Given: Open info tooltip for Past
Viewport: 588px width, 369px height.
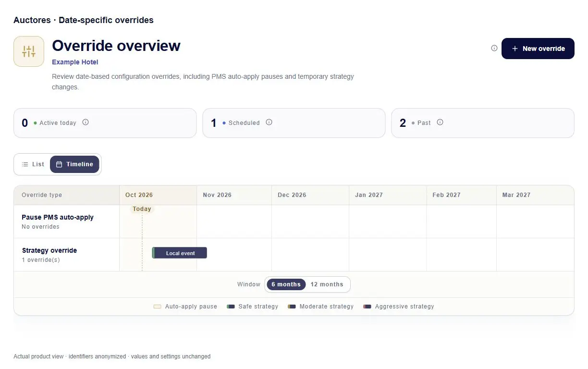Looking at the screenshot, I should click(440, 122).
